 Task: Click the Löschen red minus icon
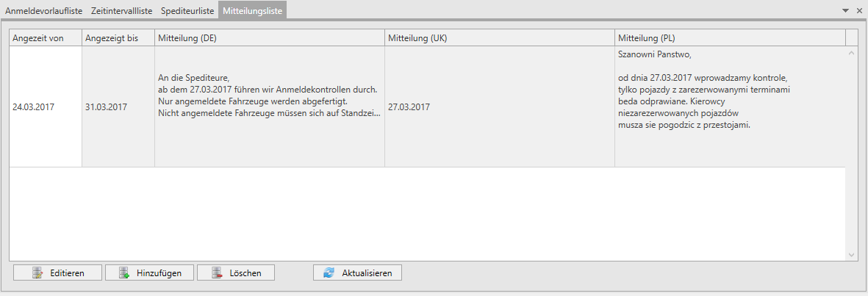click(x=216, y=272)
